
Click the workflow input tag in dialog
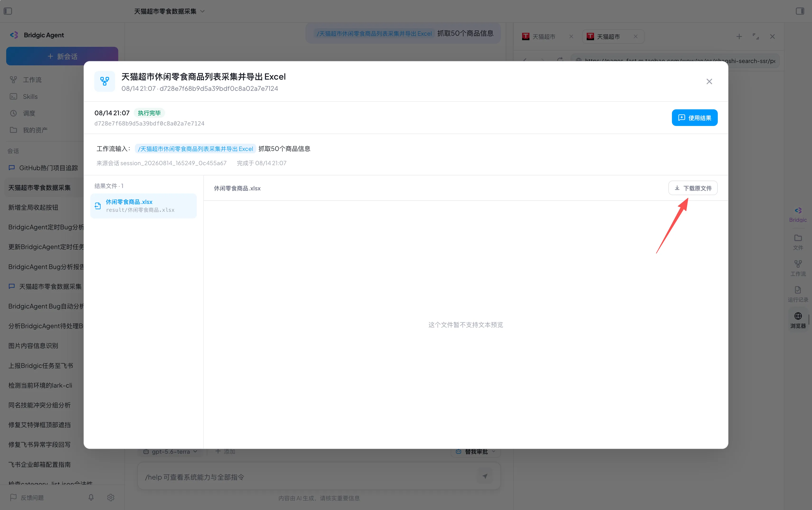coord(195,149)
